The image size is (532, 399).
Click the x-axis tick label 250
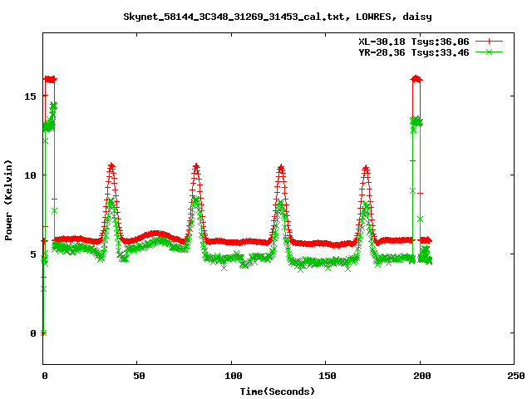(x=516, y=376)
